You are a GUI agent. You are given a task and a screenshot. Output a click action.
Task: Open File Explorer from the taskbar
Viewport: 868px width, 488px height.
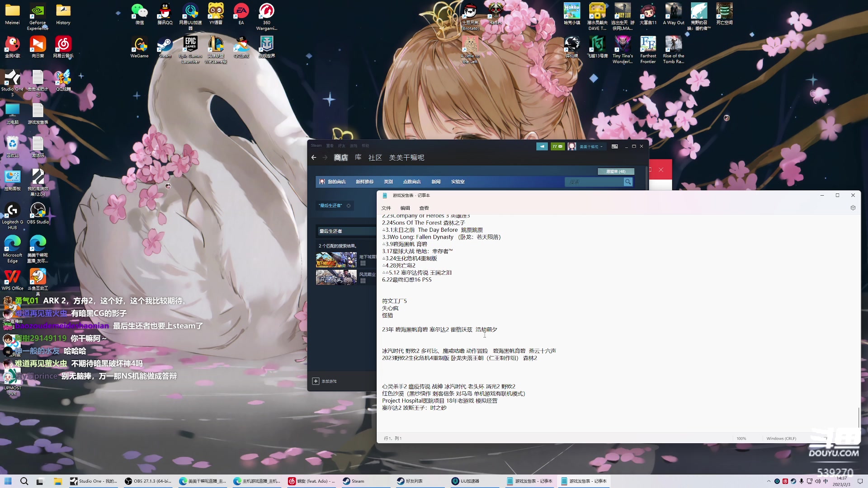(x=58, y=481)
